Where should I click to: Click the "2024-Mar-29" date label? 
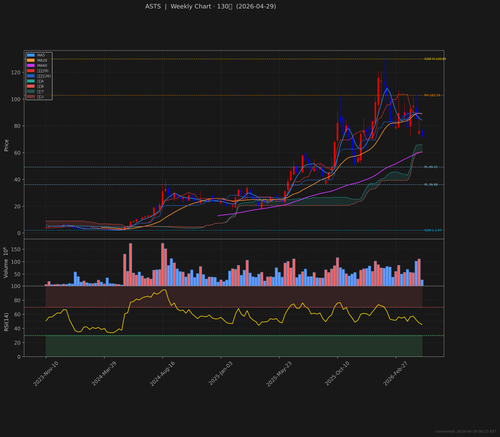pos(104,374)
